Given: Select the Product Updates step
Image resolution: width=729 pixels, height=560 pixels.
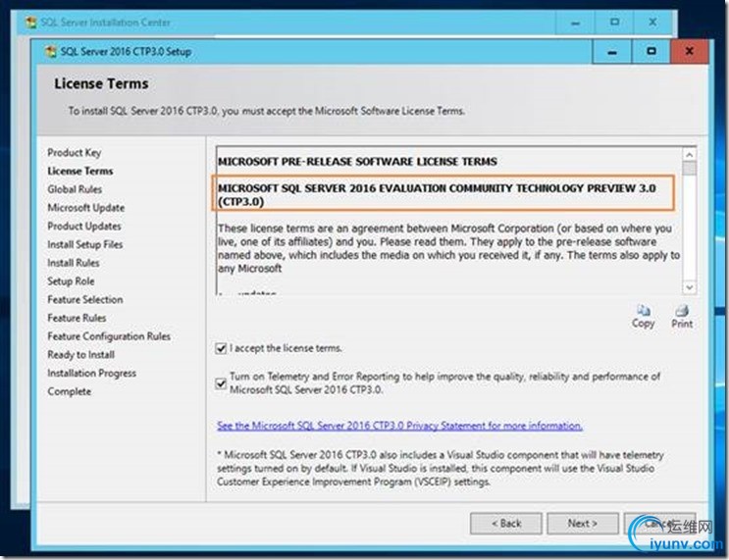Looking at the screenshot, I should click(84, 227).
